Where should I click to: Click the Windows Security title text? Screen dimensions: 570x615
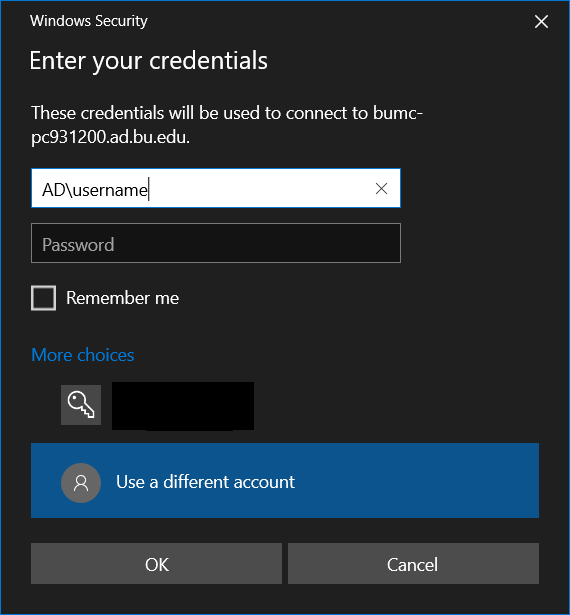[89, 21]
